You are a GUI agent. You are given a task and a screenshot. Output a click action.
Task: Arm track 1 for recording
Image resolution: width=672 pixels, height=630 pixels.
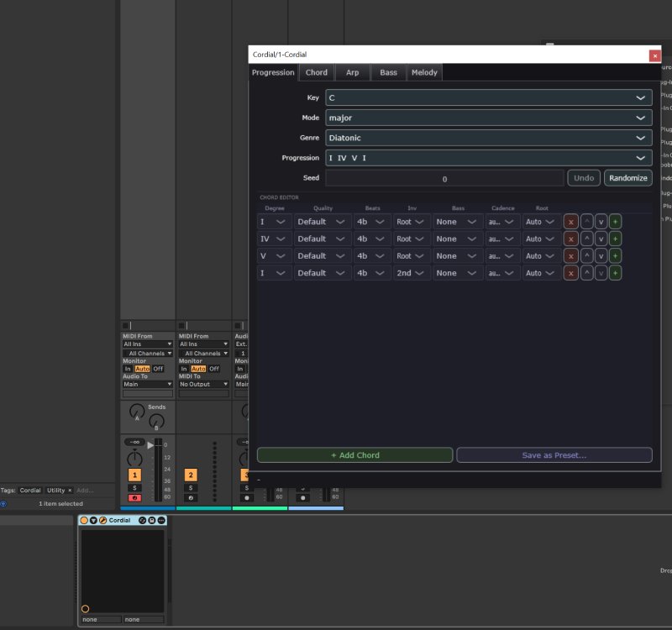click(134, 498)
